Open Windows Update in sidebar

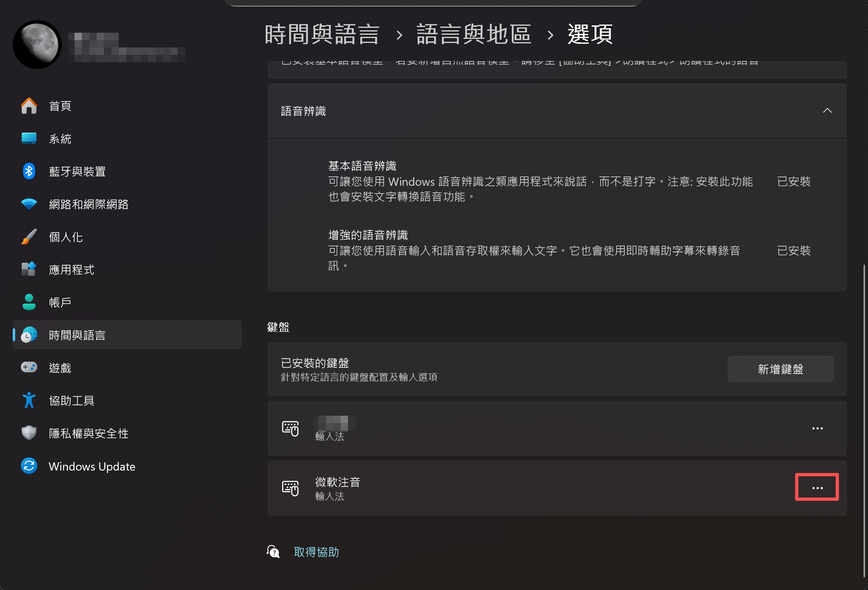pos(92,466)
